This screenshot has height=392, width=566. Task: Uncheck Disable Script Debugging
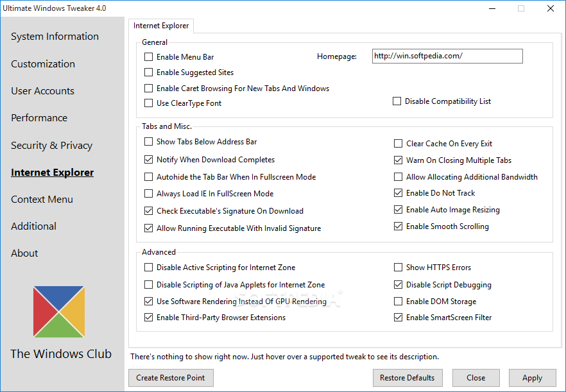(398, 285)
